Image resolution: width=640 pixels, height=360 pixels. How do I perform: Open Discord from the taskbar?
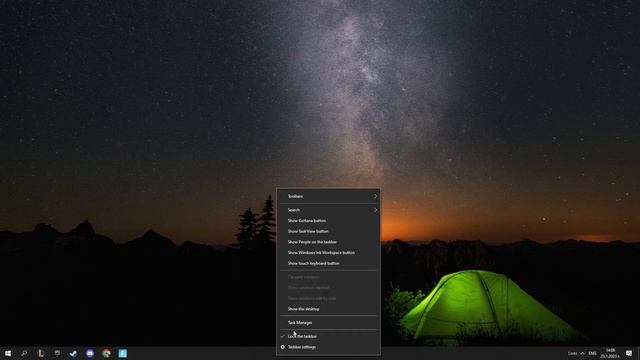tap(90, 353)
